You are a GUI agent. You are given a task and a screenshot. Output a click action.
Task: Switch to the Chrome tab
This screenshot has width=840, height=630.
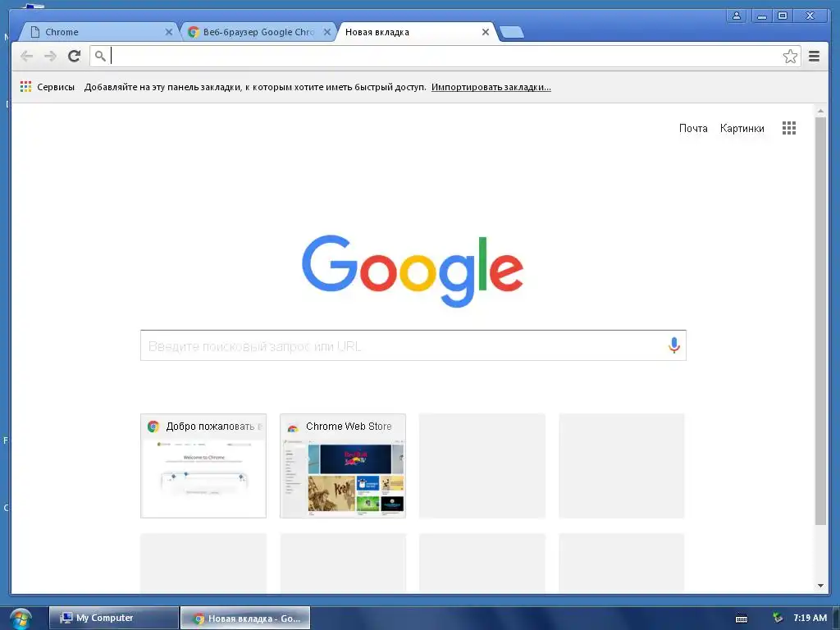click(99, 32)
